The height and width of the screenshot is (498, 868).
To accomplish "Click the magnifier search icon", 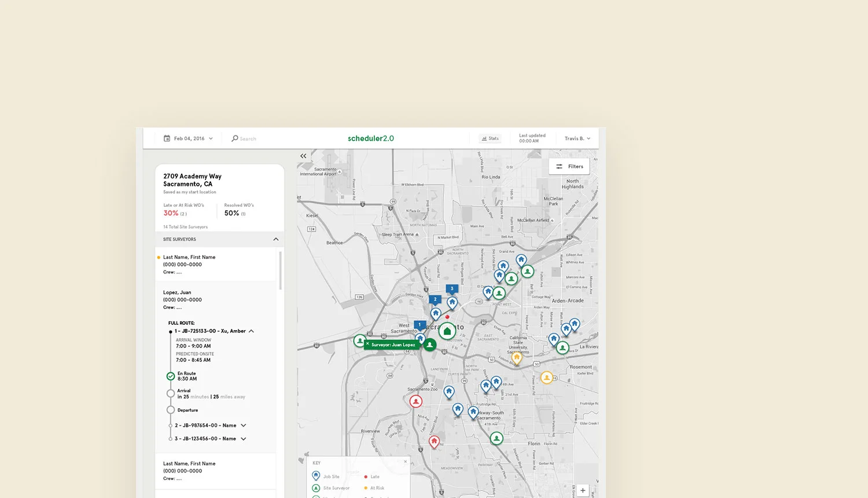I will pyautogui.click(x=234, y=138).
